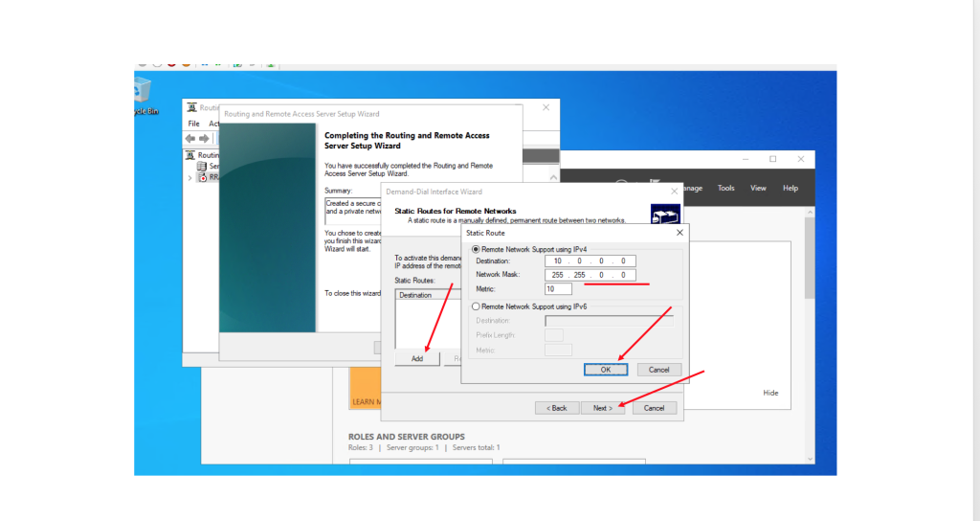Select the server status icon in tree

click(x=202, y=166)
